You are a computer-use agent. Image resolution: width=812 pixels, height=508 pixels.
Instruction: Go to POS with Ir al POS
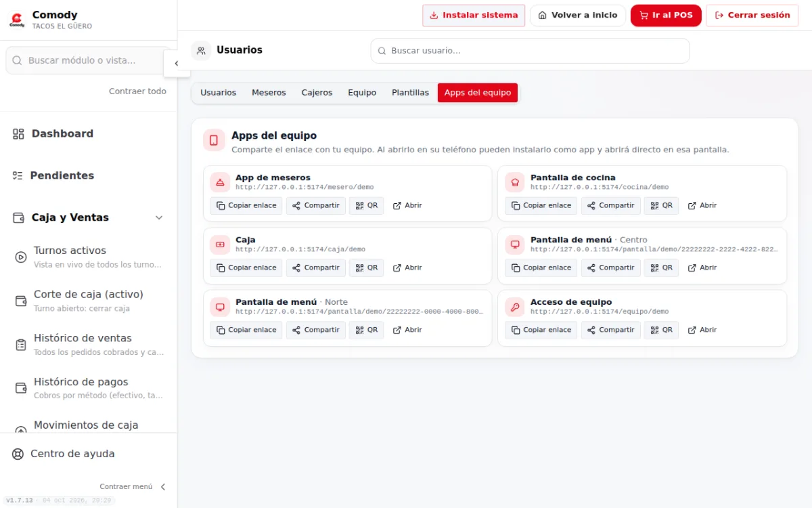[666, 16]
